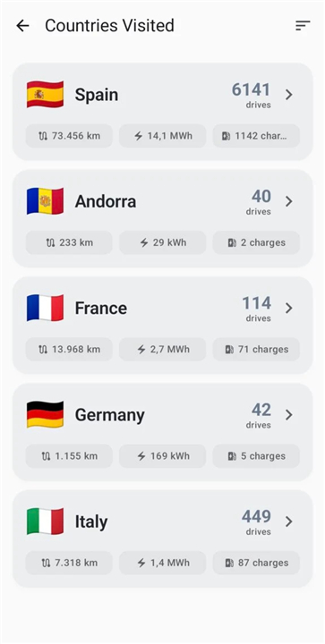Screen dimensions: 325x644
Task: Tap the Spain flag icon
Action: click(x=45, y=95)
